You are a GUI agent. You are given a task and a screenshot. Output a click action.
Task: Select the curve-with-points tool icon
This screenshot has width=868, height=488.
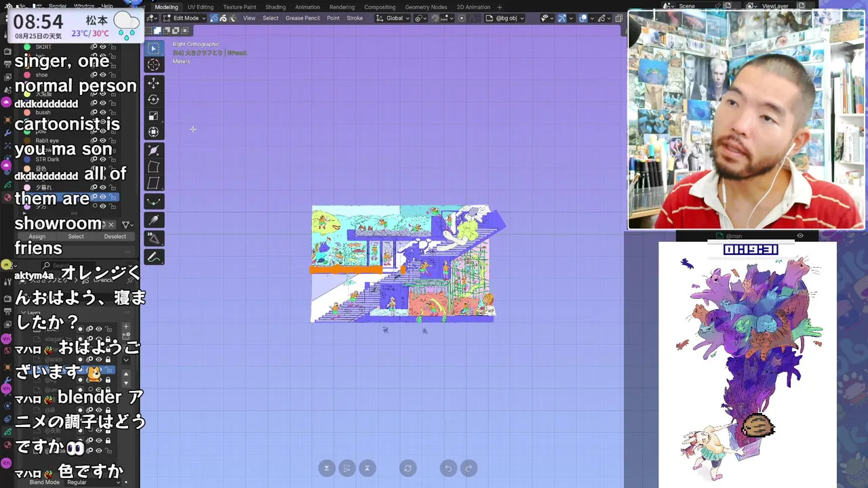point(154,202)
